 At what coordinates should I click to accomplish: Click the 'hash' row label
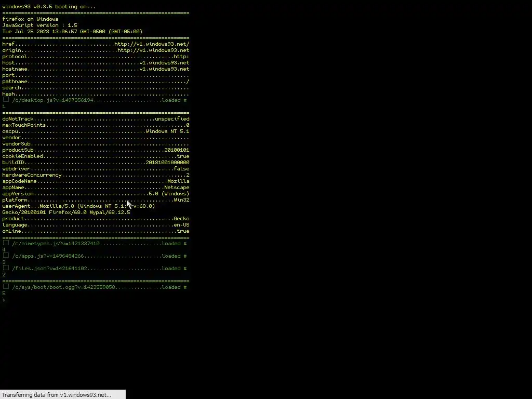point(8,94)
